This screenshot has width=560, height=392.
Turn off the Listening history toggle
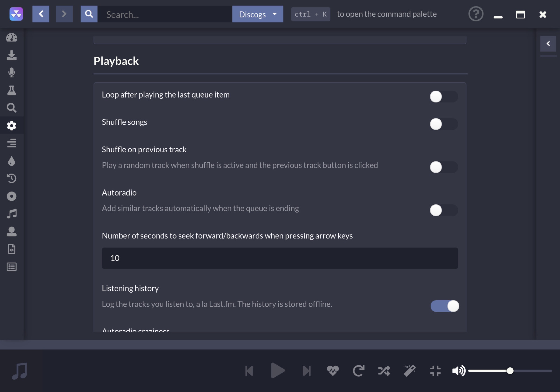click(x=444, y=306)
